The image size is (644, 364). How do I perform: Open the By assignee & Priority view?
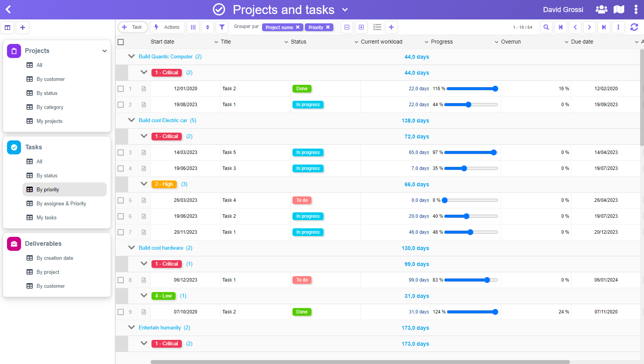coord(61,203)
